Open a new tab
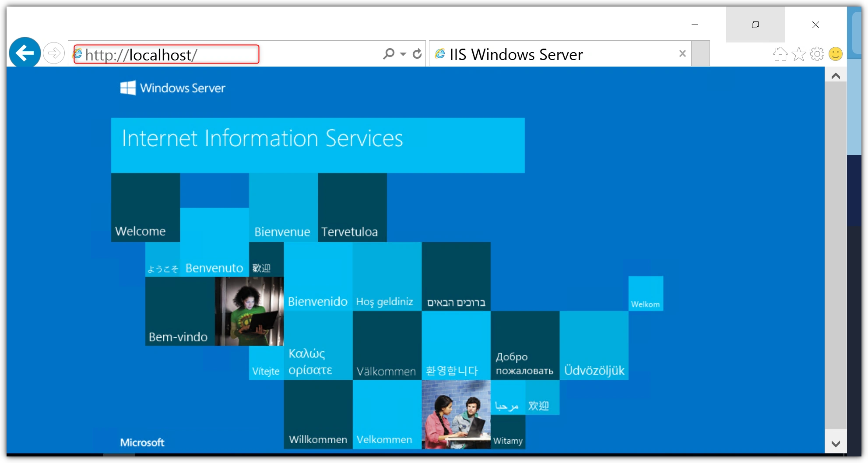Screen dimensions: 868x463 click(701, 53)
